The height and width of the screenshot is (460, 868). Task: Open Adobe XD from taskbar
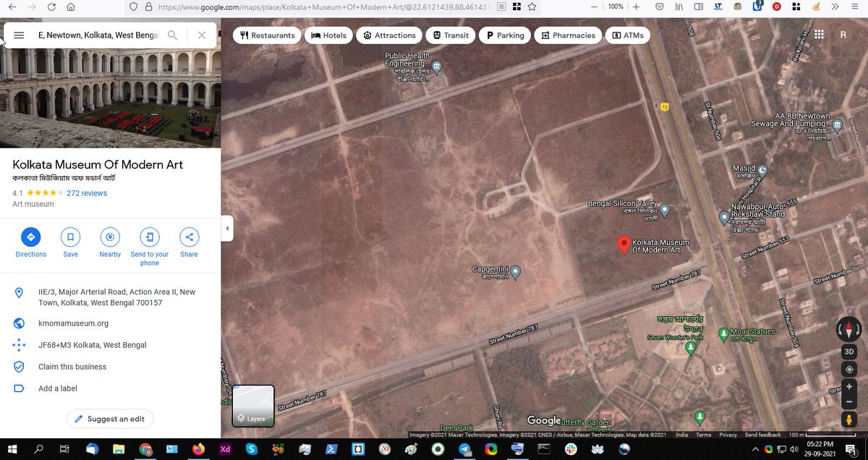225,449
